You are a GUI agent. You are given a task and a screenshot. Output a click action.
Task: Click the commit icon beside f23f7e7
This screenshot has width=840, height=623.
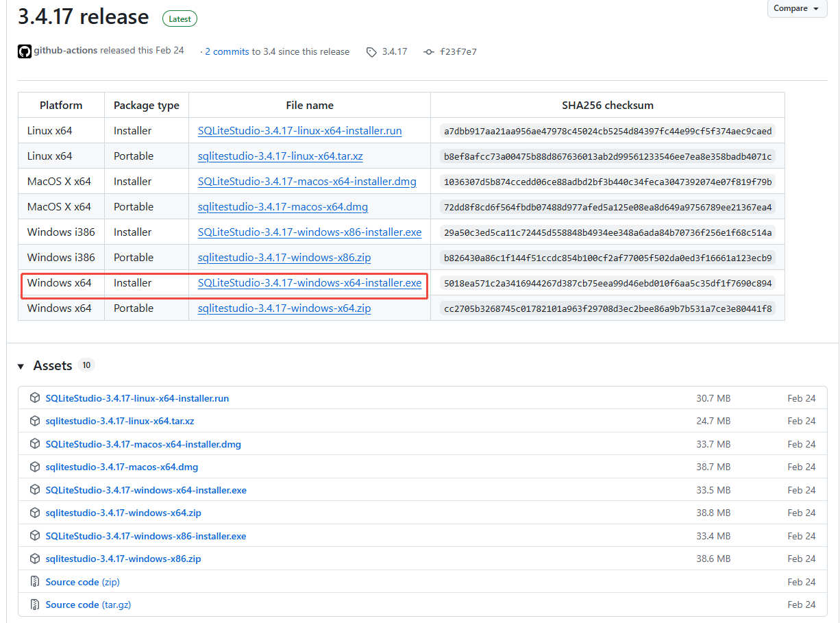pos(429,52)
